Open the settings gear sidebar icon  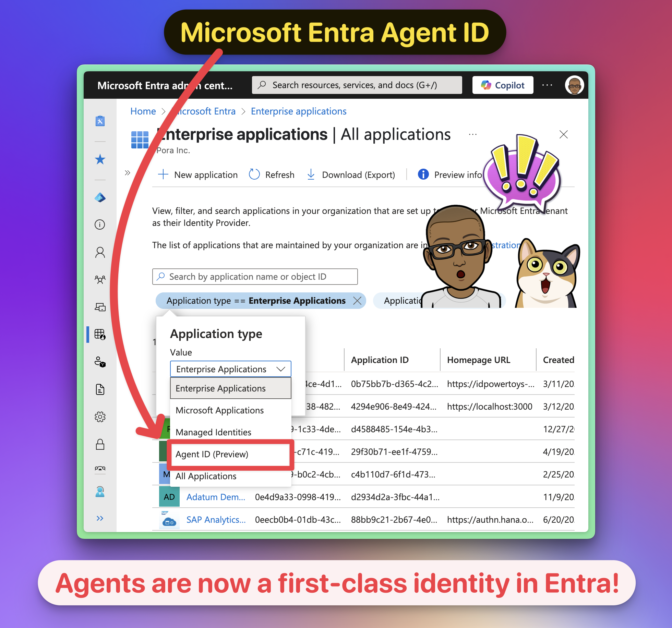point(100,417)
